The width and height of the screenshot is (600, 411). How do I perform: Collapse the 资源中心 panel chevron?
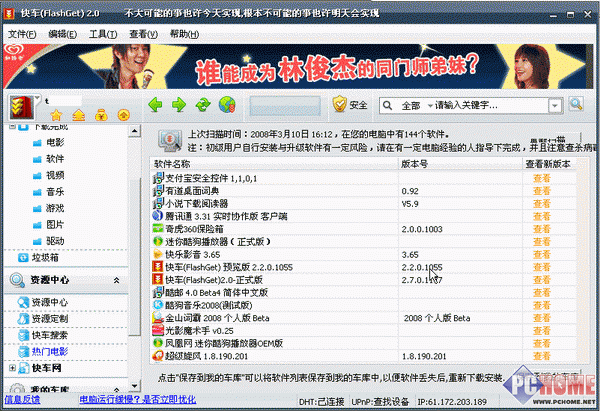(x=116, y=280)
